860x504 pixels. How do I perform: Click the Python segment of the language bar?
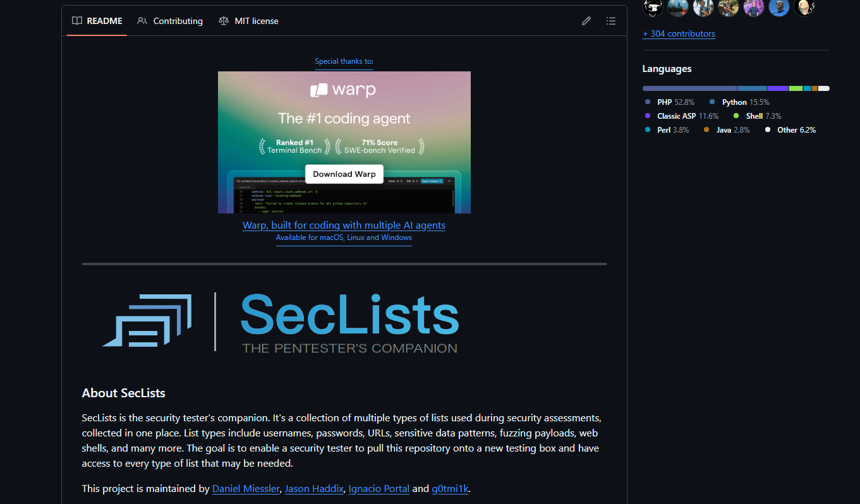point(752,88)
